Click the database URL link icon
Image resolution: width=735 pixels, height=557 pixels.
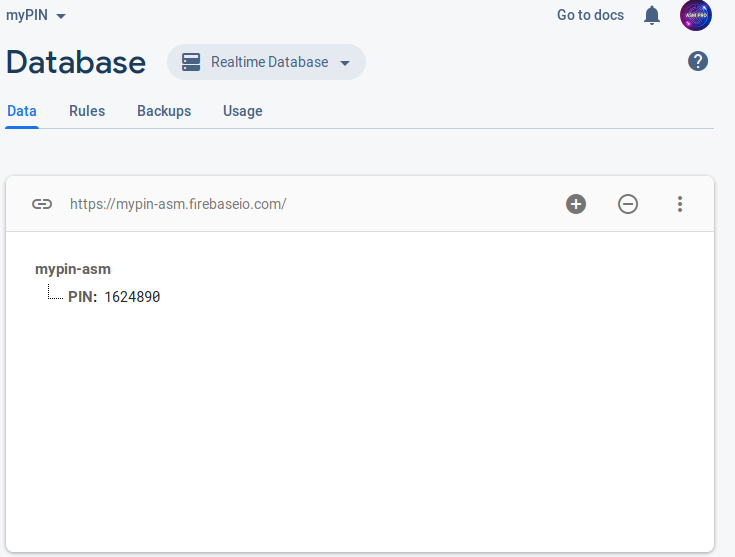pyautogui.click(x=42, y=204)
